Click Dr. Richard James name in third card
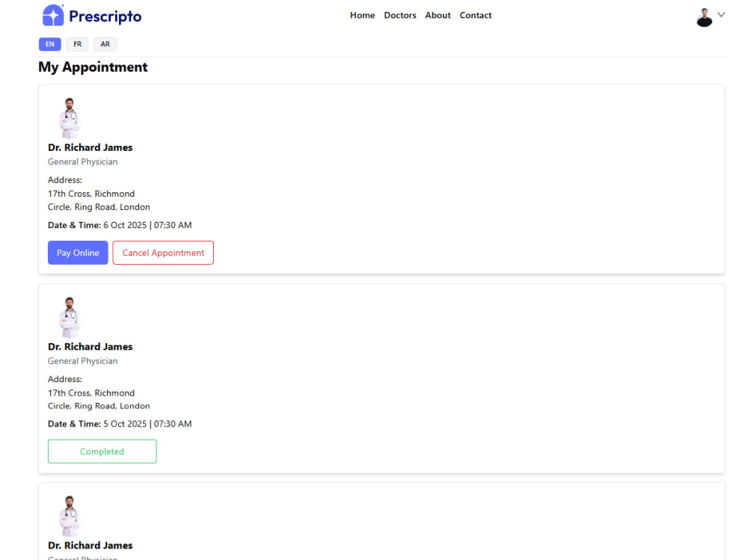This screenshot has height=560, width=748. point(91,545)
